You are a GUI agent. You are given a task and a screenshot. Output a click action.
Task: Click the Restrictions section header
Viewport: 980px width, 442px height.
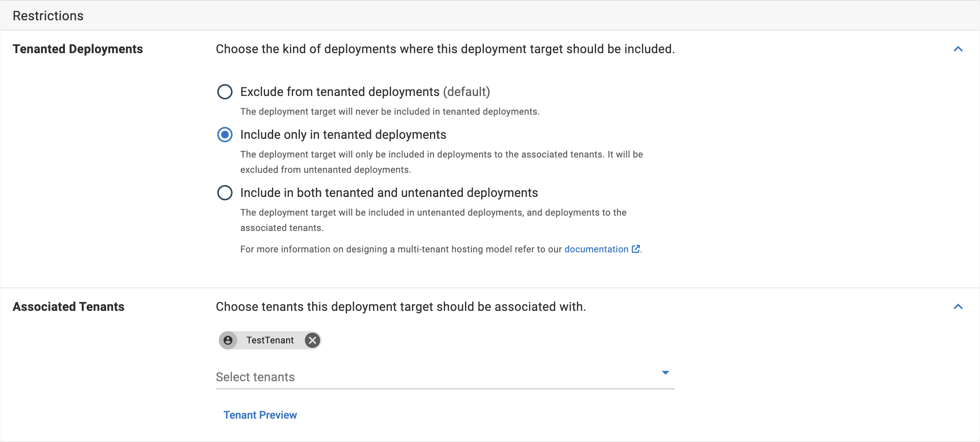pos(48,15)
